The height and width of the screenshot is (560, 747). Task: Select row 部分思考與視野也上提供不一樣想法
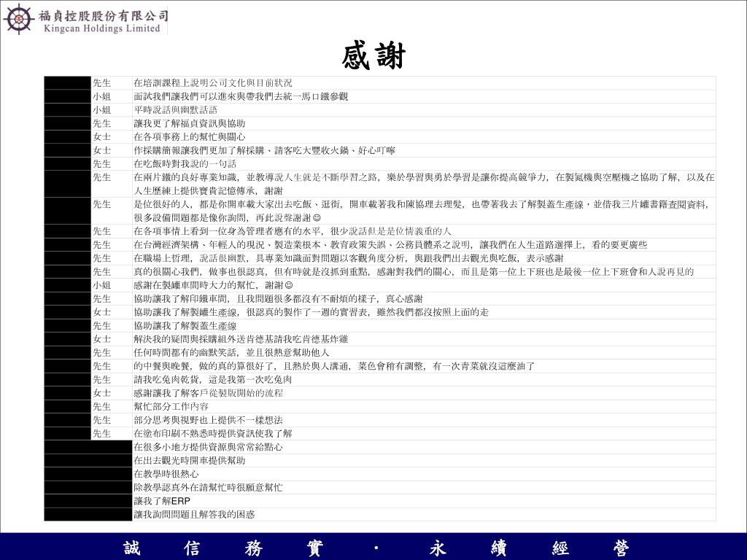pyautogui.click(x=380, y=420)
